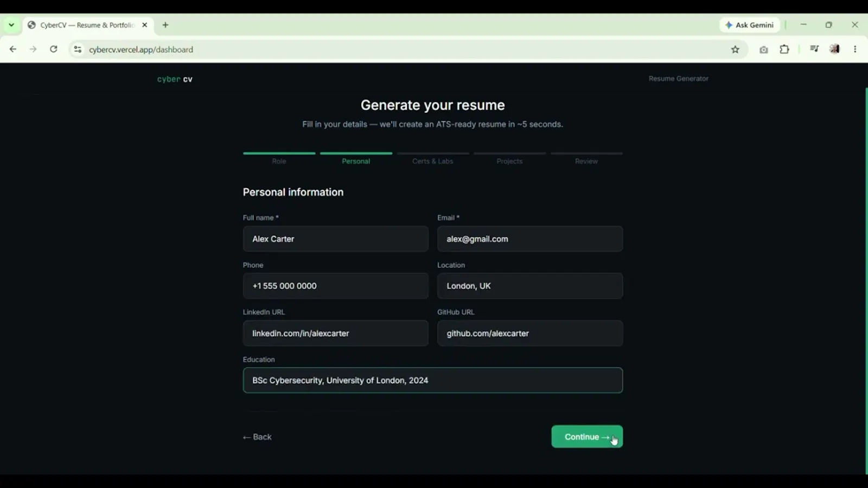Image resolution: width=868 pixels, height=488 pixels.
Task: Click the Full name field
Action: click(336, 239)
